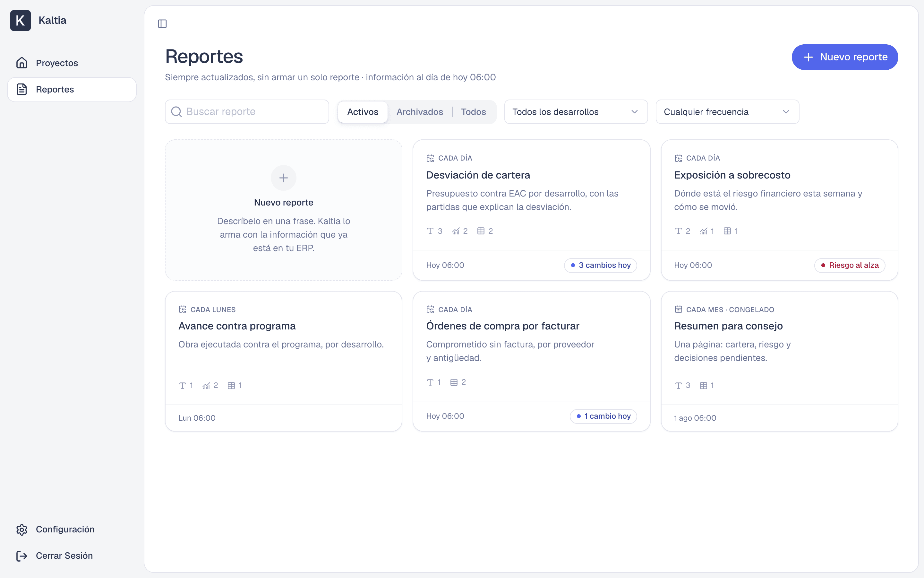This screenshot has height=578, width=924.
Task: Click the Kaltia brand name
Action: [x=52, y=20]
